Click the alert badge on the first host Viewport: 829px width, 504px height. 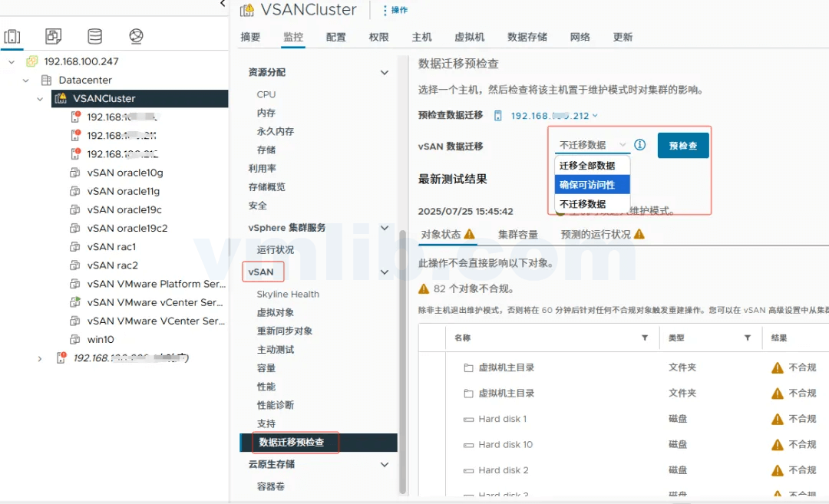(78, 112)
